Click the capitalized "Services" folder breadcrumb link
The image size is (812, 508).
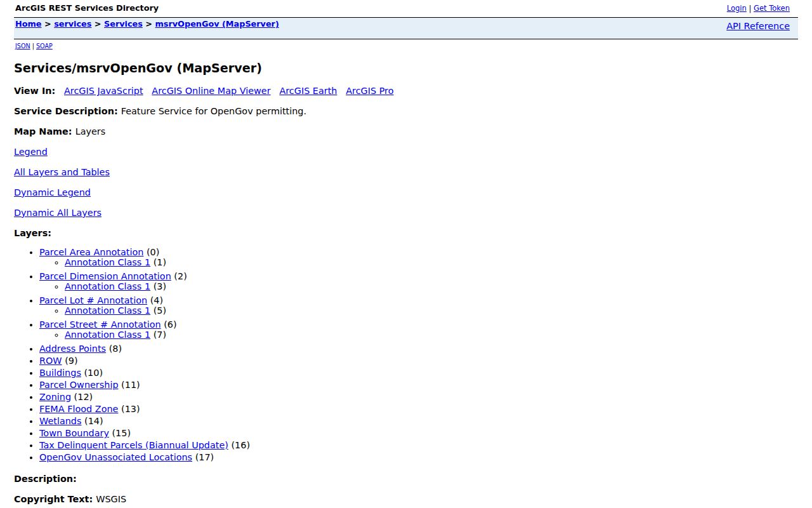(x=123, y=24)
